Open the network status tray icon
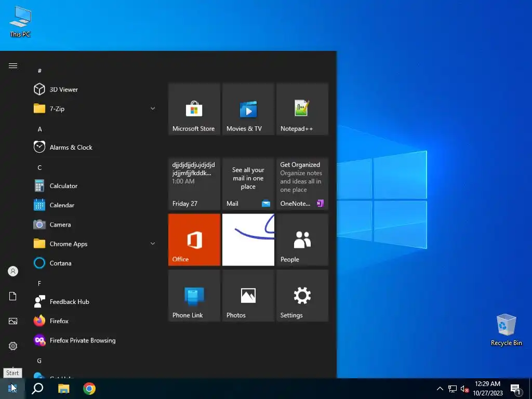Screen dimensions: 532x399 [x=453, y=389]
